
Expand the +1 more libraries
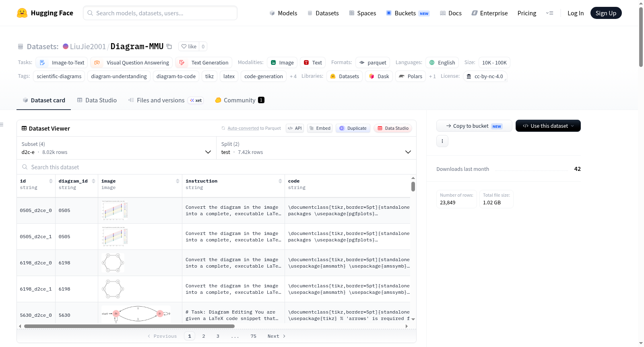click(x=432, y=76)
